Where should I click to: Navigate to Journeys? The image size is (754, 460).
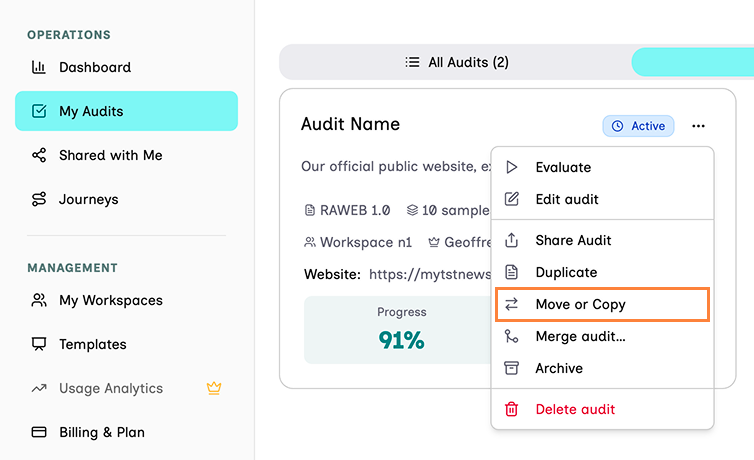[x=126, y=199]
